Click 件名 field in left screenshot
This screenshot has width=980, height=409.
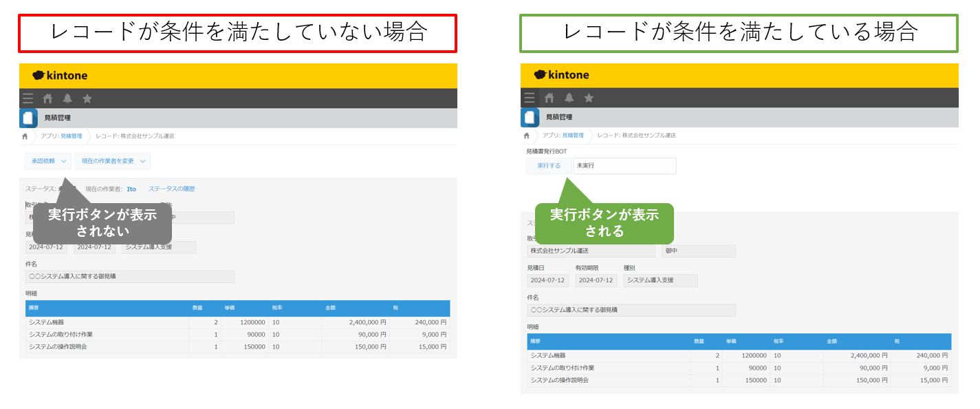click(130, 277)
